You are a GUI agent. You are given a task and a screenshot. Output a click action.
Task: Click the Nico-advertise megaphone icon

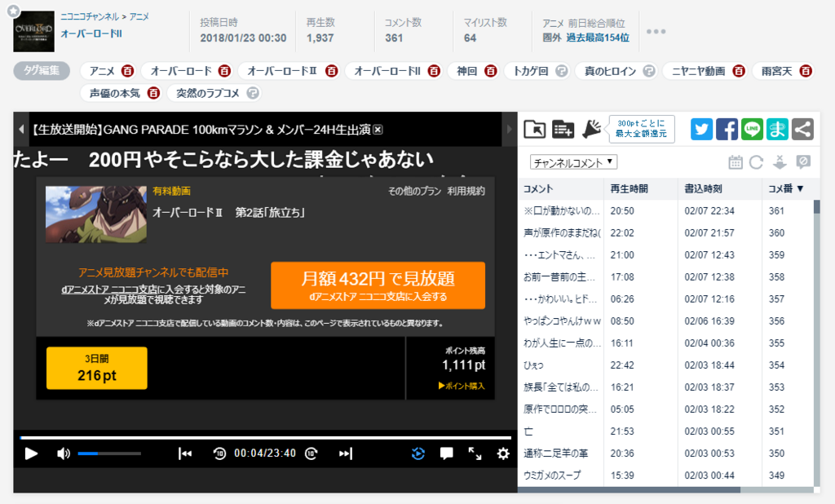pyautogui.click(x=591, y=130)
